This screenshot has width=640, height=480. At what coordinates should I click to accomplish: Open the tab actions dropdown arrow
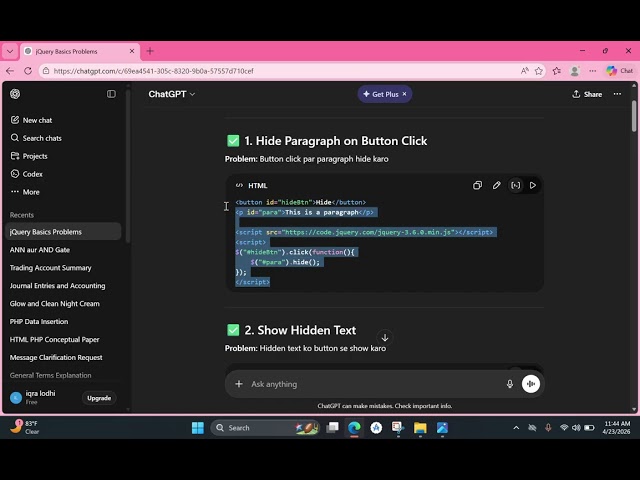tap(10, 51)
